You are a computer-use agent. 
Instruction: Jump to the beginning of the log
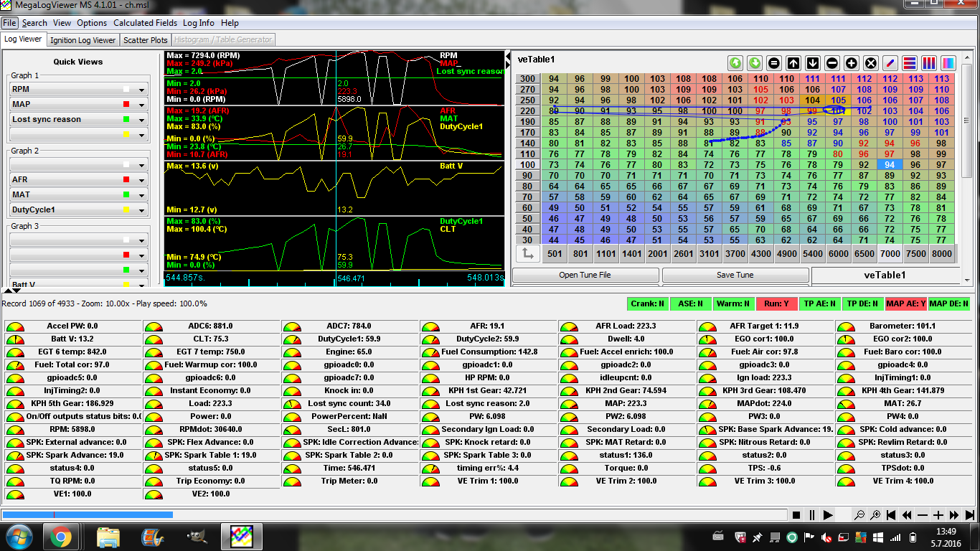coord(891,515)
